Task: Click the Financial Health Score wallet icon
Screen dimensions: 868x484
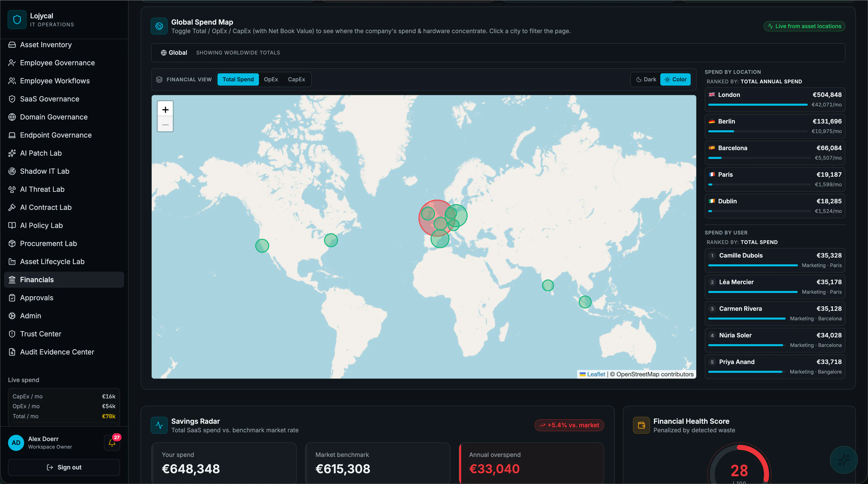Action: 641,425
